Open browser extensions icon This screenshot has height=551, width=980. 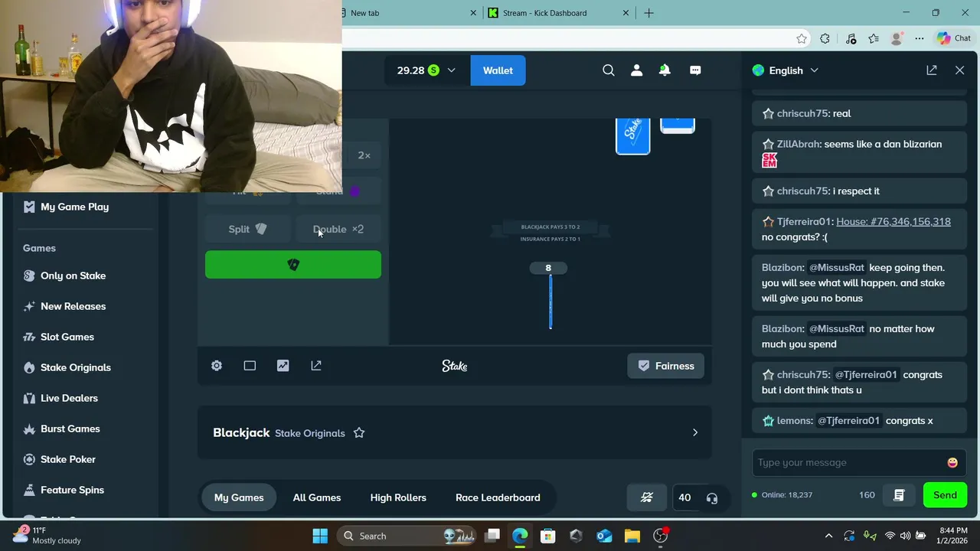pyautogui.click(x=825, y=38)
